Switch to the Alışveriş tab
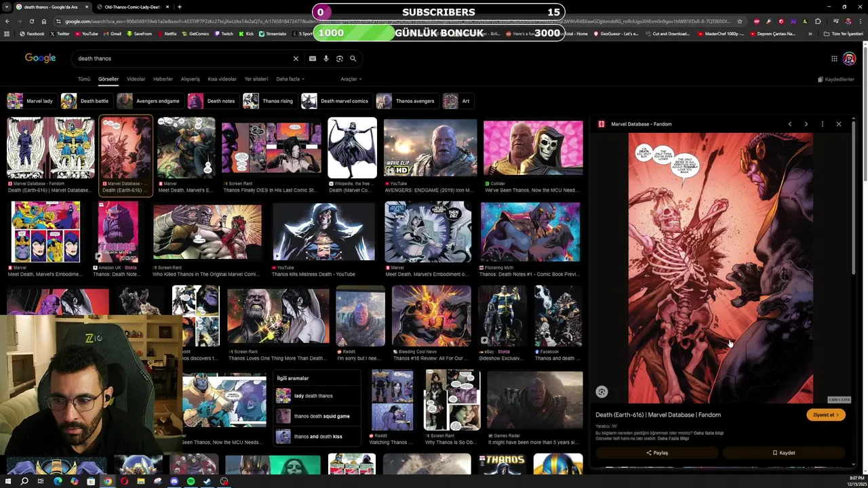Image resolution: width=868 pixels, height=488 pixels. 190,79
